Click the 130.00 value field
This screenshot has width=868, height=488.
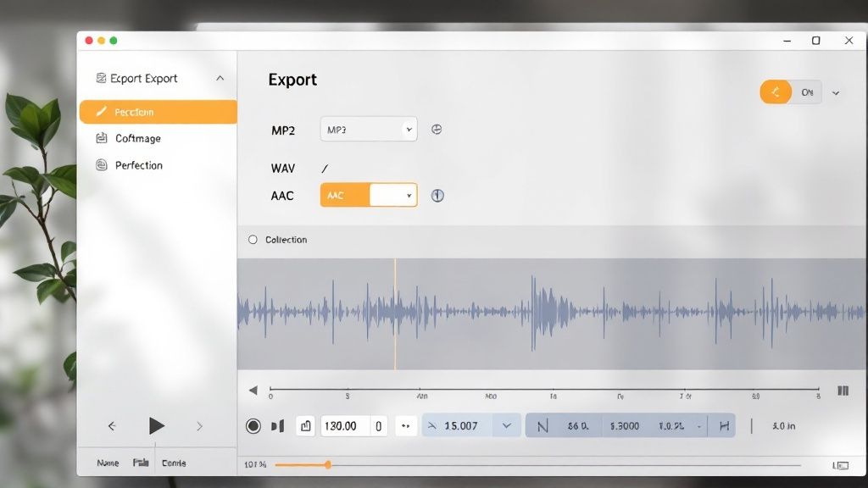[345, 426]
